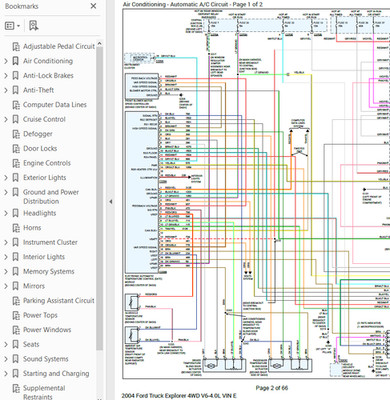
Task: Expand the Exterior Lights bookmark
Action: click(x=6, y=178)
